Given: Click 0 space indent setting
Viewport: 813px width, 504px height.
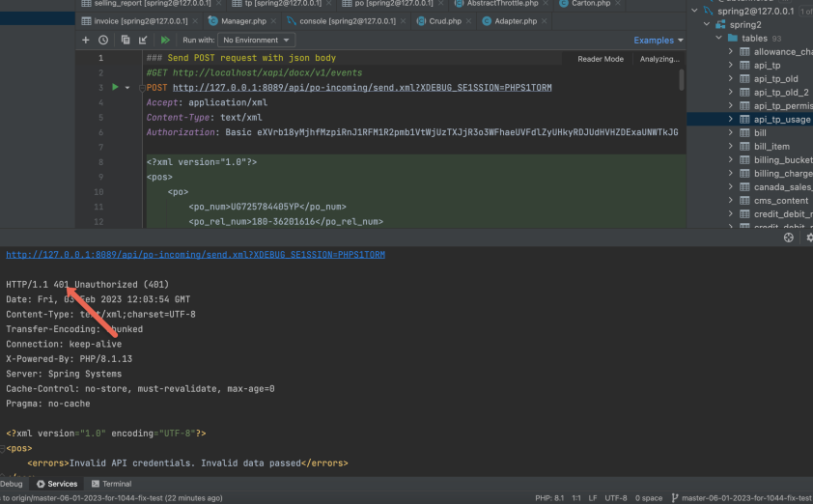Looking at the screenshot, I should coord(649,498).
